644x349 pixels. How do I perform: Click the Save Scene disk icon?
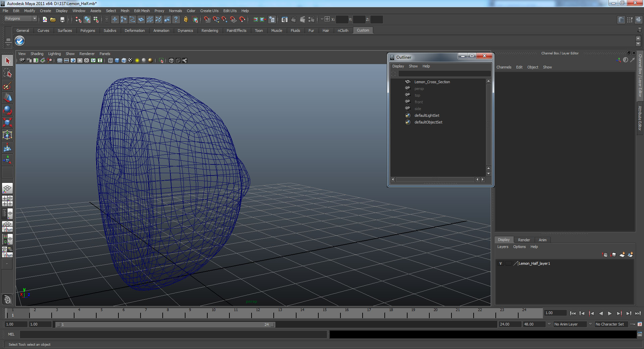click(62, 19)
